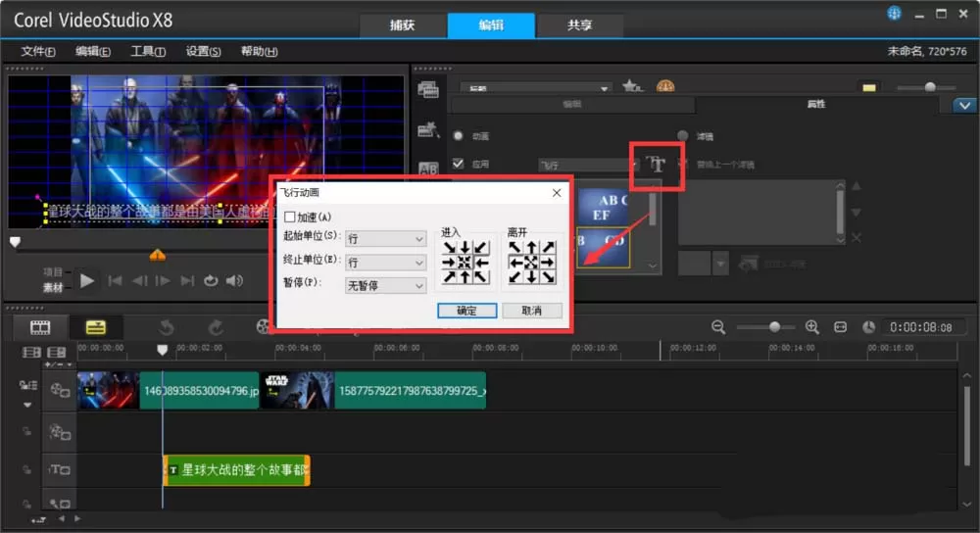The height and width of the screenshot is (533, 980).
Task: Toggle repeat playback icon
Action: pos(211,281)
